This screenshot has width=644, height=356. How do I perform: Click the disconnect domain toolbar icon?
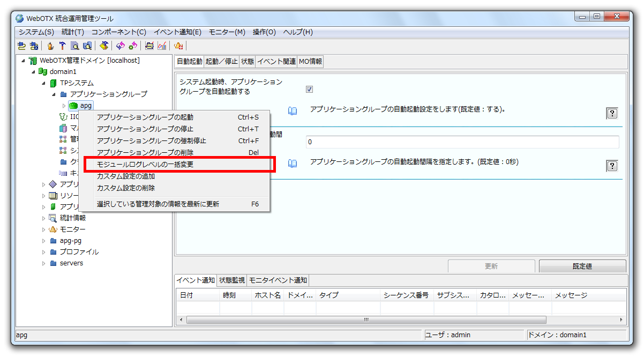(x=33, y=46)
